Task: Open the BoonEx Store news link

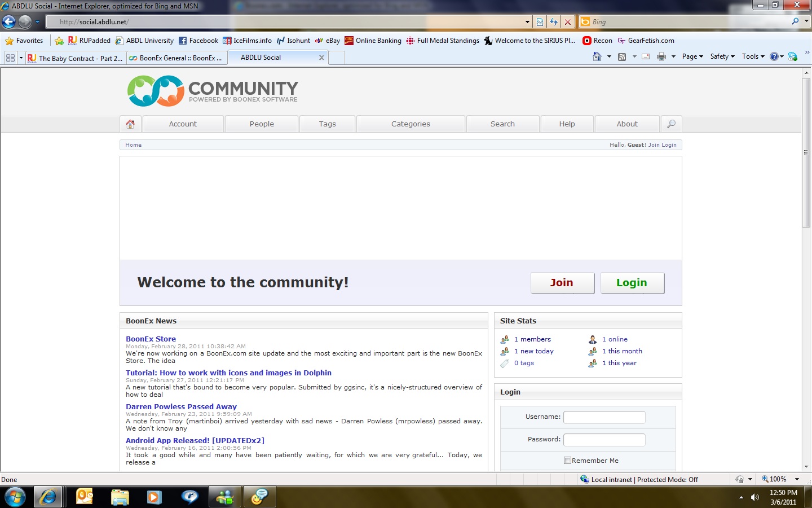Action: (151, 339)
